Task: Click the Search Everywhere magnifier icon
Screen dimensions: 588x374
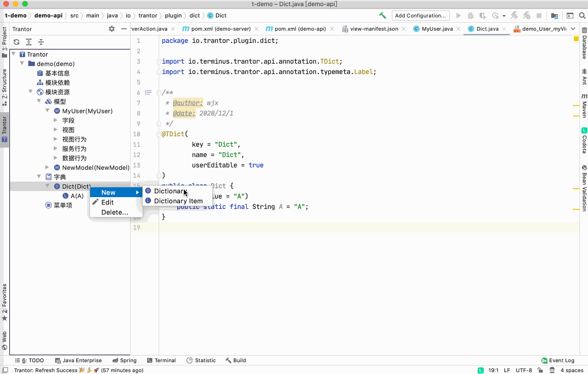Action: click(x=582, y=16)
